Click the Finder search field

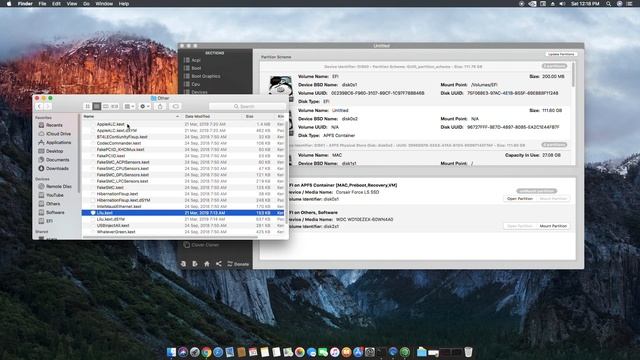247,107
